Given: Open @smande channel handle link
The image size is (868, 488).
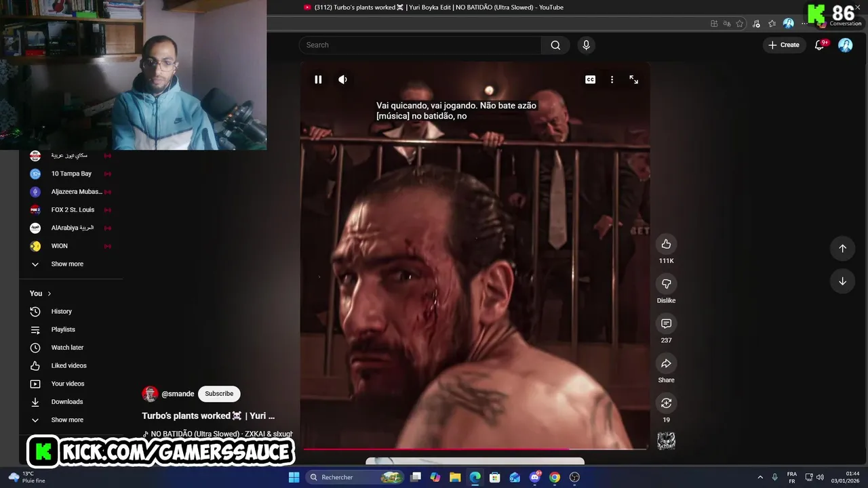Looking at the screenshot, I should coord(178,394).
